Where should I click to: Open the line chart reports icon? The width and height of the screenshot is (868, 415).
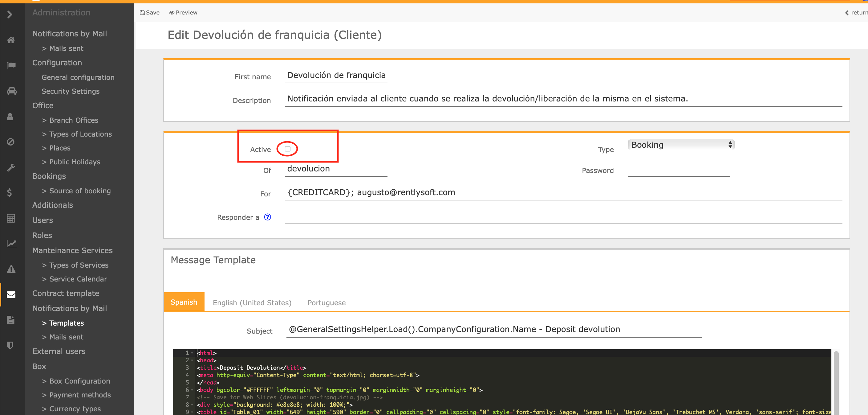(11, 244)
